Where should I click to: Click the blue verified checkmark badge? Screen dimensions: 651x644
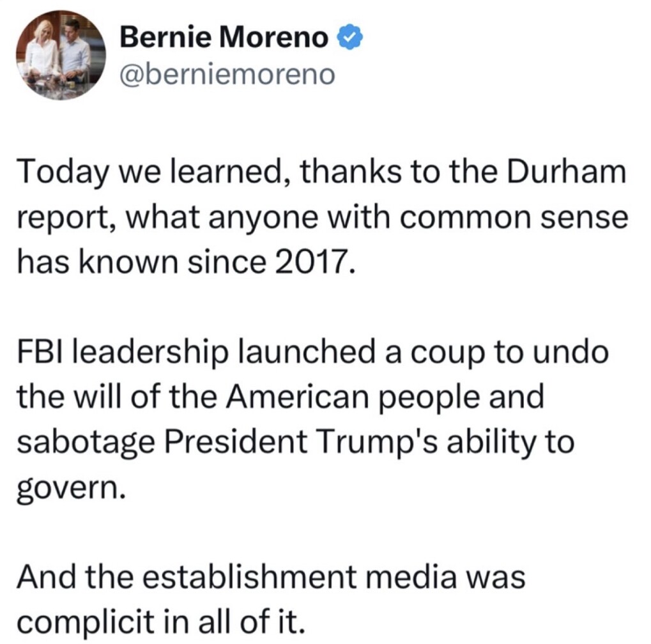[x=351, y=37]
